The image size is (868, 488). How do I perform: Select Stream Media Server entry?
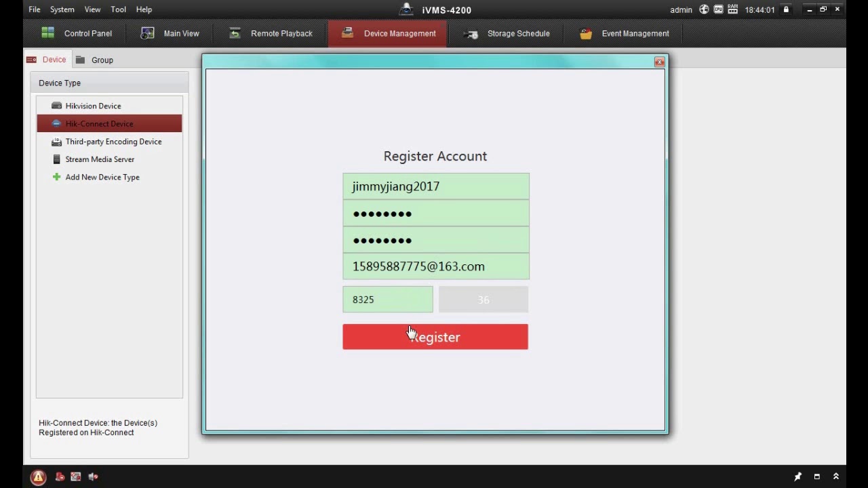coord(109,159)
